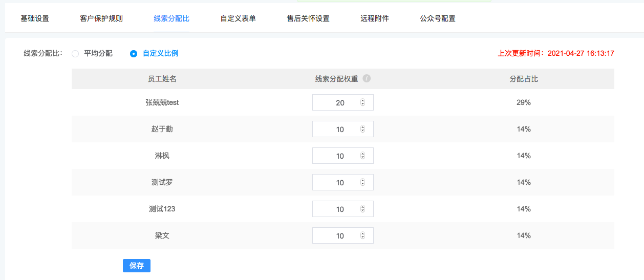
Task: Click the info icon beside 线索分配权重
Action: pyautogui.click(x=367, y=79)
